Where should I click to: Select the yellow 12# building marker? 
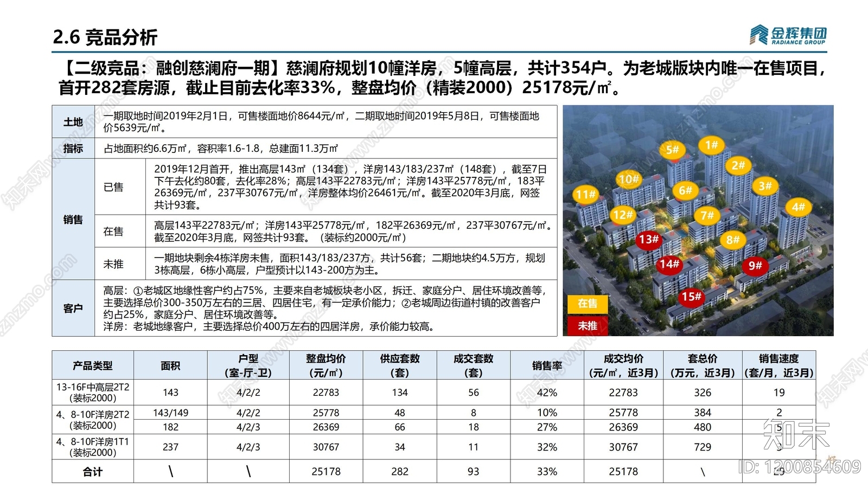(622, 215)
